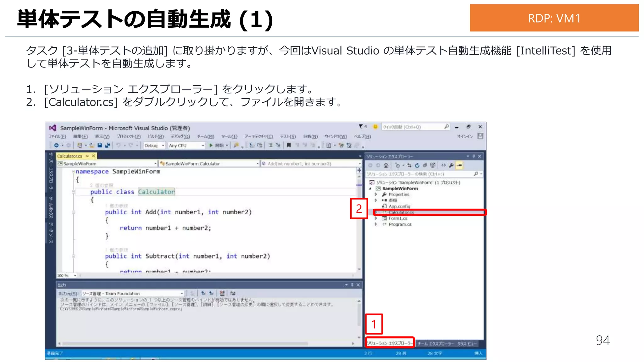
Task: Open the ファイル(F) menu
Action: tap(57, 136)
